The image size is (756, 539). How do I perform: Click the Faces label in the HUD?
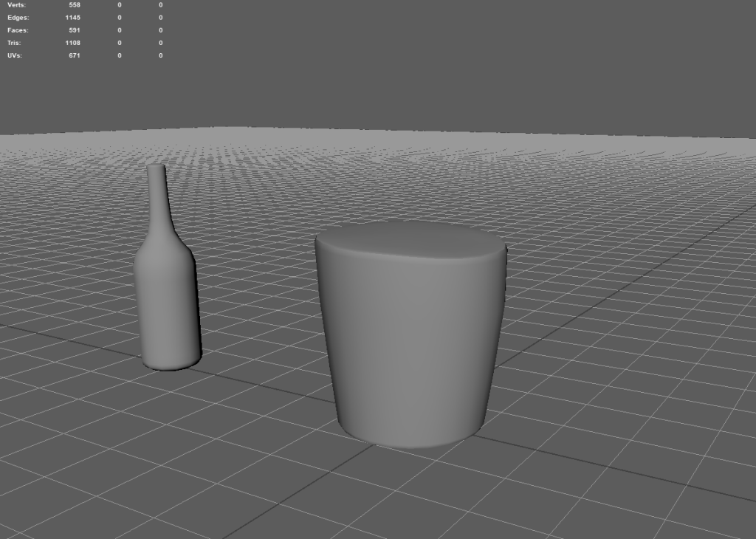[18, 30]
